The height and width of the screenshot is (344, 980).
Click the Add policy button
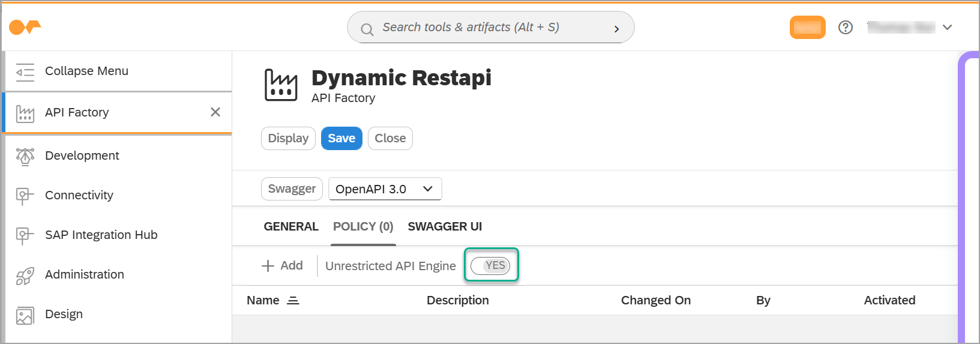[282, 265]
